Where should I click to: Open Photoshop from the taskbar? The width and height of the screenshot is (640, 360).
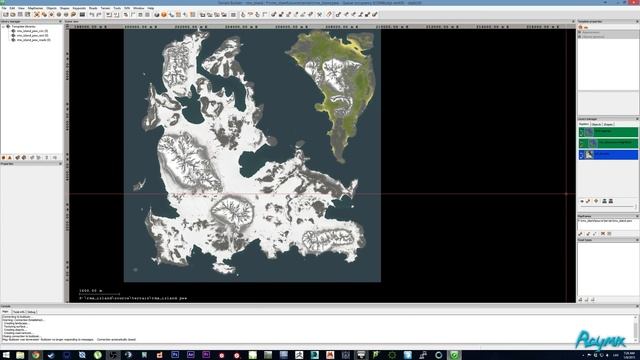coord(175,355)
